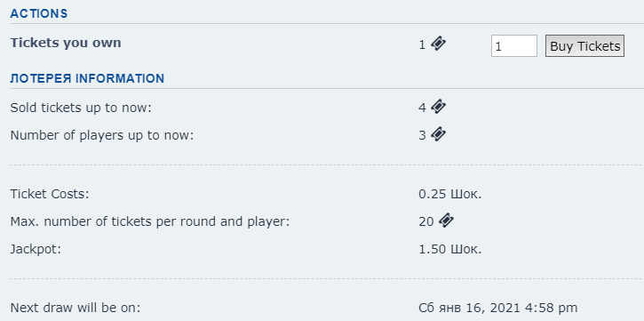The width and height of the screenshot is (644, 321).
Task: Click the Sold tickets up to now label
Action: 81,108
